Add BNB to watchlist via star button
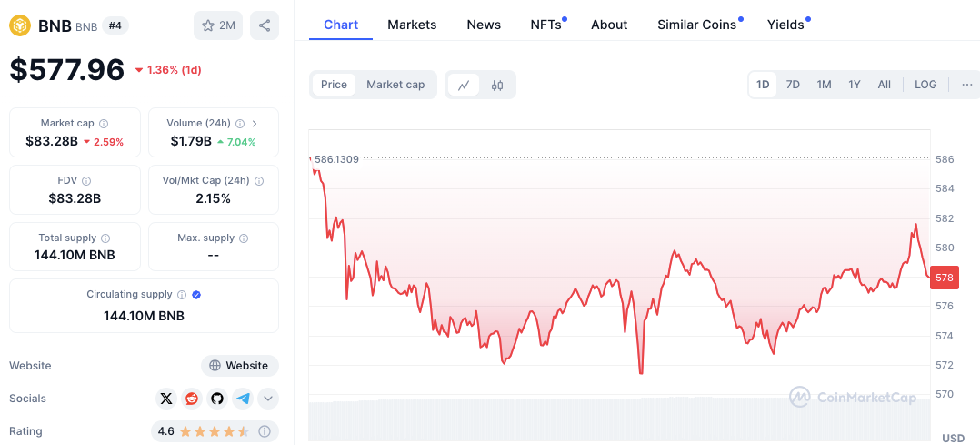Screen dimensions: 980x445 pyautogui.click(x=218, y=25)
